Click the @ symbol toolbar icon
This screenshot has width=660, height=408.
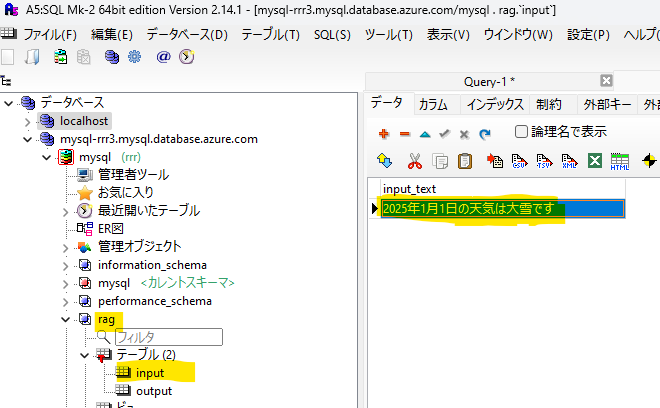click(163, 57)
